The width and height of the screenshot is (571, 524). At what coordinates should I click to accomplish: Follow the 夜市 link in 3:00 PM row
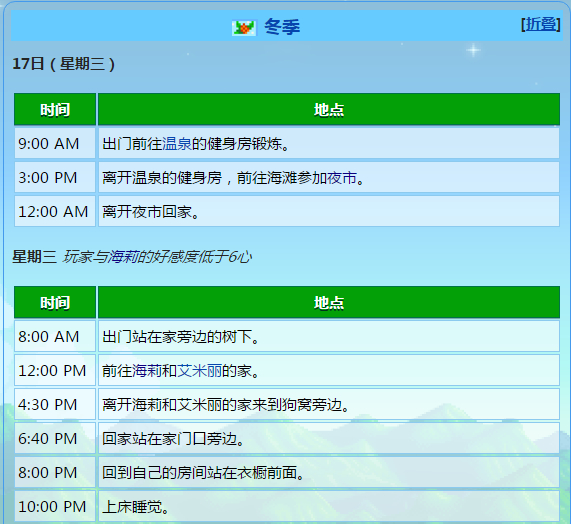342,178
